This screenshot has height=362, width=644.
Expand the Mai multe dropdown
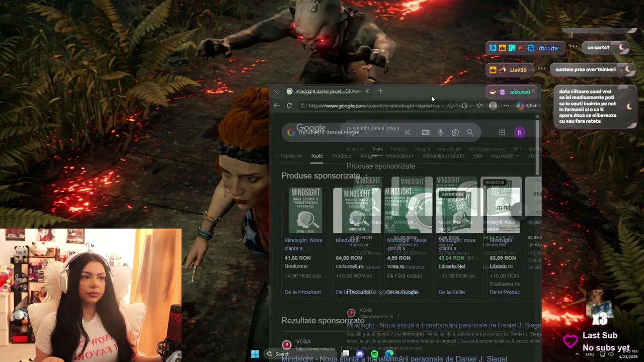click(505, 156)
